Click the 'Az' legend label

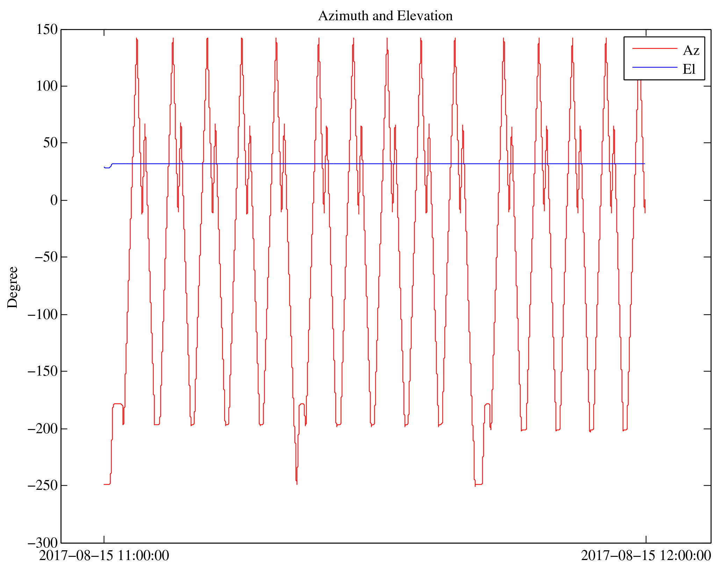click(691, 51)
